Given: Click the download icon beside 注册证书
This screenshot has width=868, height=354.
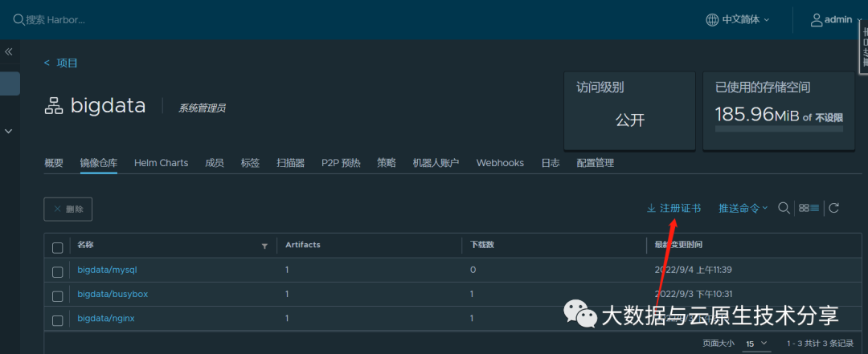Looking at the screenshot, I should 651,209.
